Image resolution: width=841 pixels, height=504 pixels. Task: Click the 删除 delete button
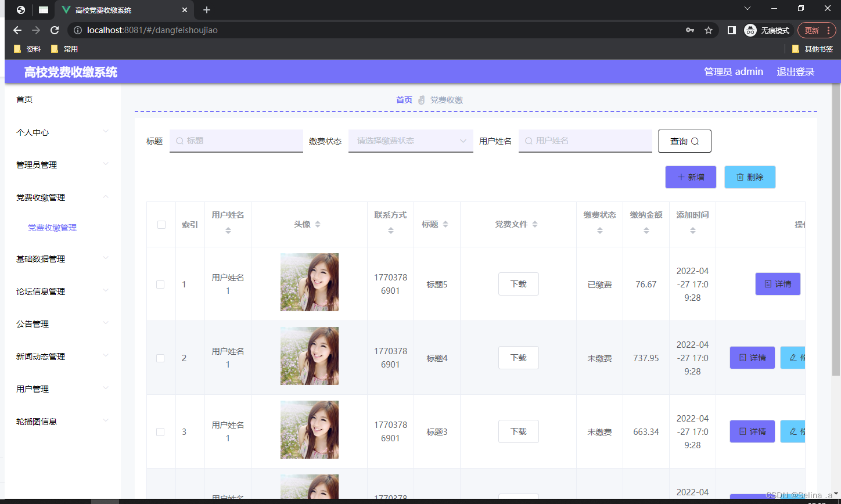[x=750, y=177]
